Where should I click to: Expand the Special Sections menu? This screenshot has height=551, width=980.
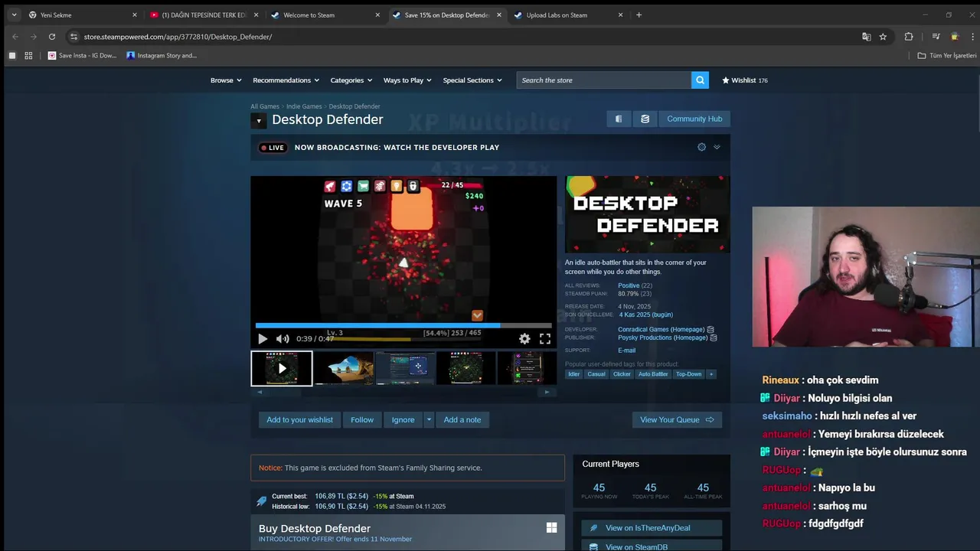click(472, 80)
